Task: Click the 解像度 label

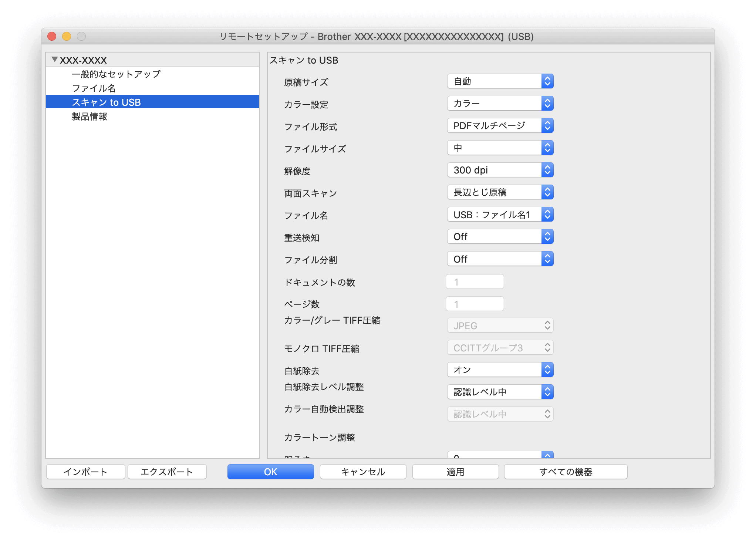Action: [x=297, y=171]
